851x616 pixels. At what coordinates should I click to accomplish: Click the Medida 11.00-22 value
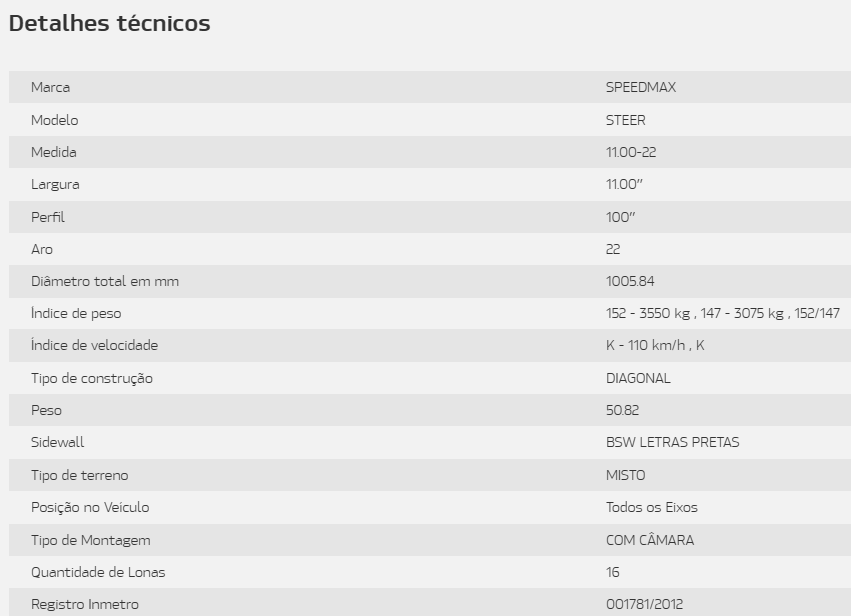pos(631,152)
